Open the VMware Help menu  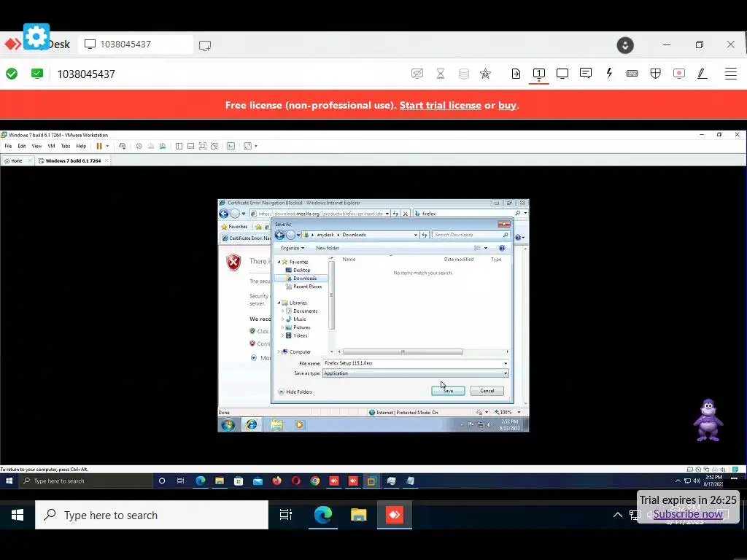(x=81, y=146)
